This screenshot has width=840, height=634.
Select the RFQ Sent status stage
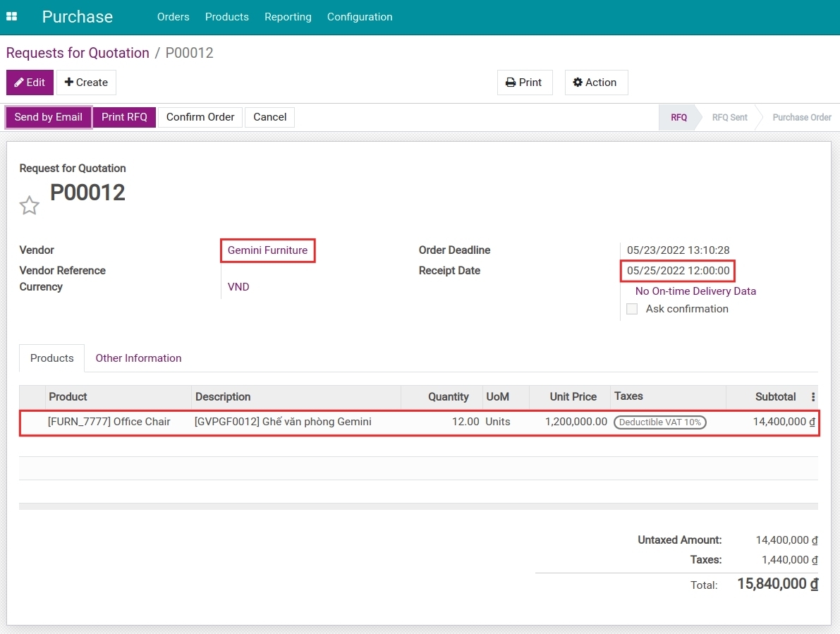point(729,118)
